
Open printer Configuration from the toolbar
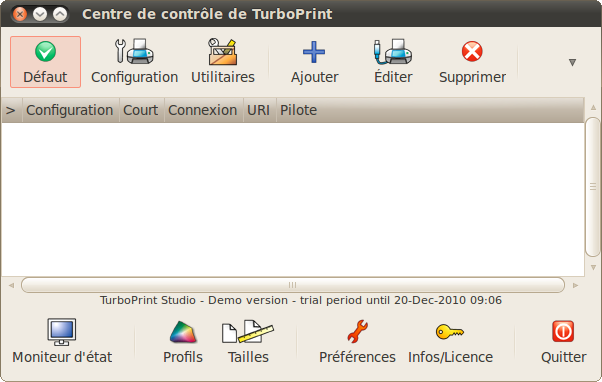click(x=134, y=62)
